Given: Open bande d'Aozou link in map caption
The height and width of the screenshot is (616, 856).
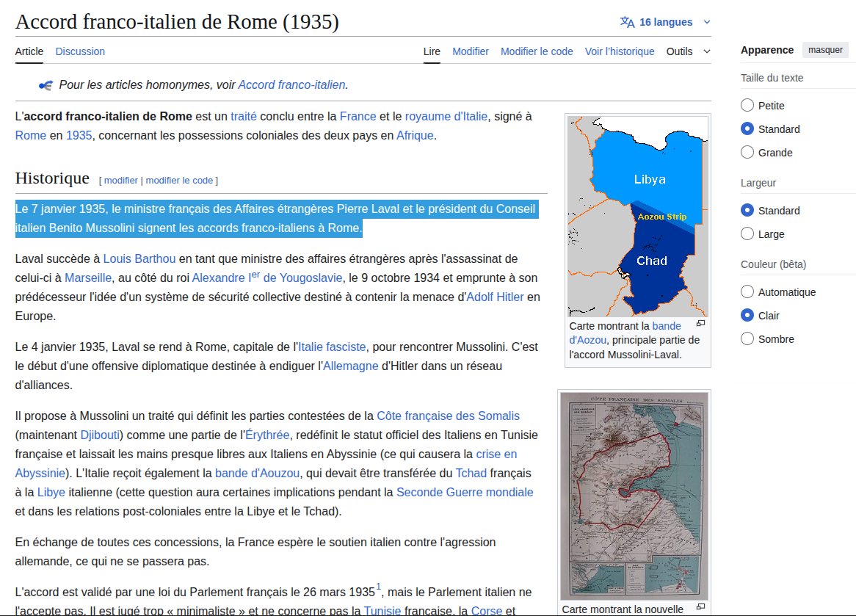Looking at the screenshot, I should [625, 333].
